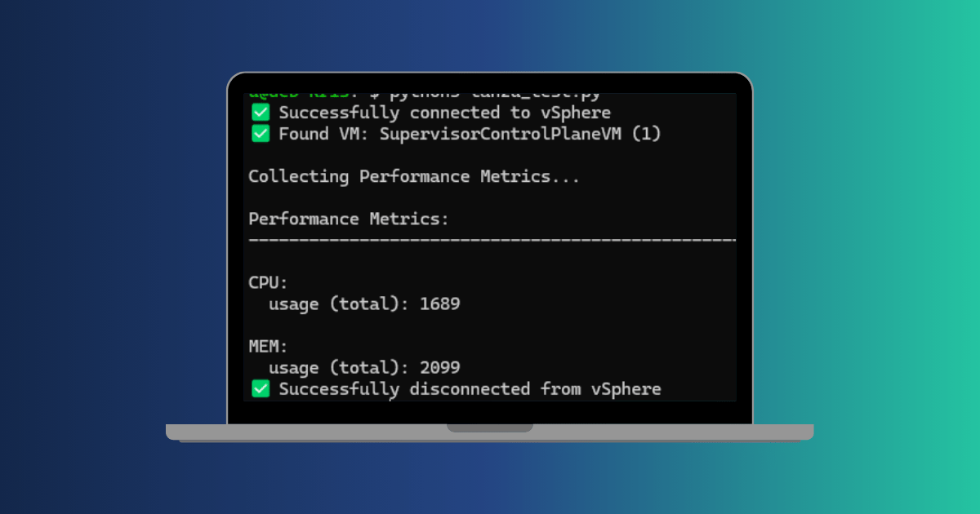
Task: Select the "Performance Metrics:" heading
Action: (x=349, y=219)
